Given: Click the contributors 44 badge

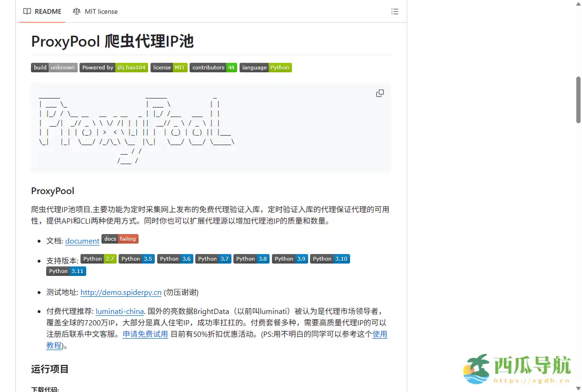Looking at the screenshot, I should tap(213, 67).
